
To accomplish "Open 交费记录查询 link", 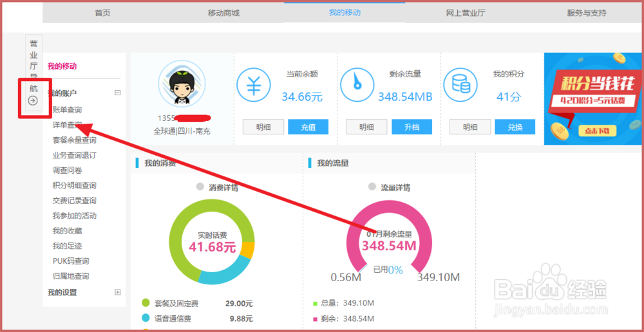I will click(74, 201).
